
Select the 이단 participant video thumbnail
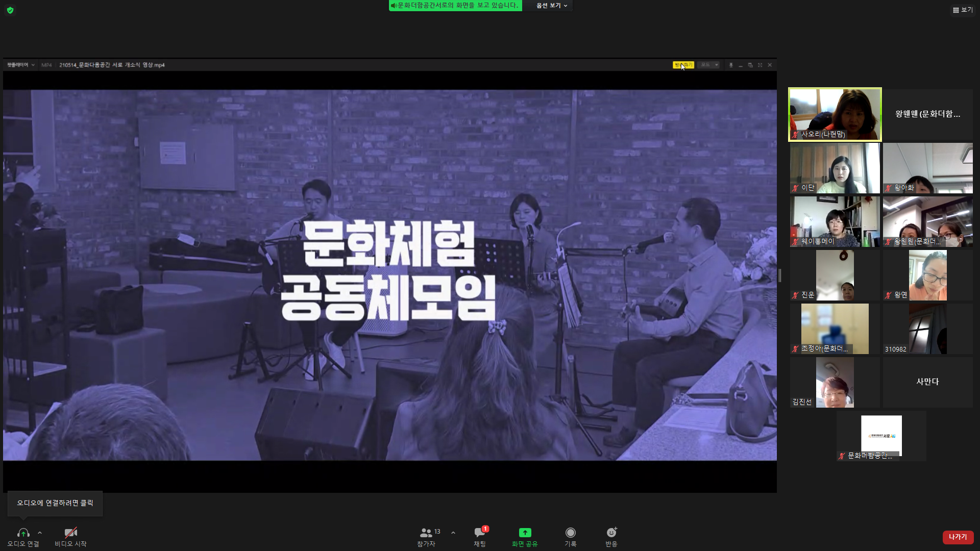(835, 168)
